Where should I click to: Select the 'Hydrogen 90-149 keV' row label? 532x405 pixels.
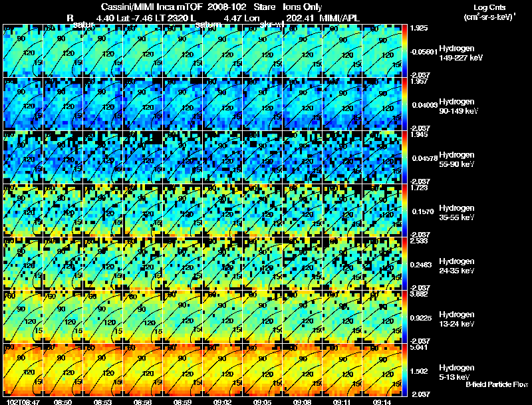[458, 106]
